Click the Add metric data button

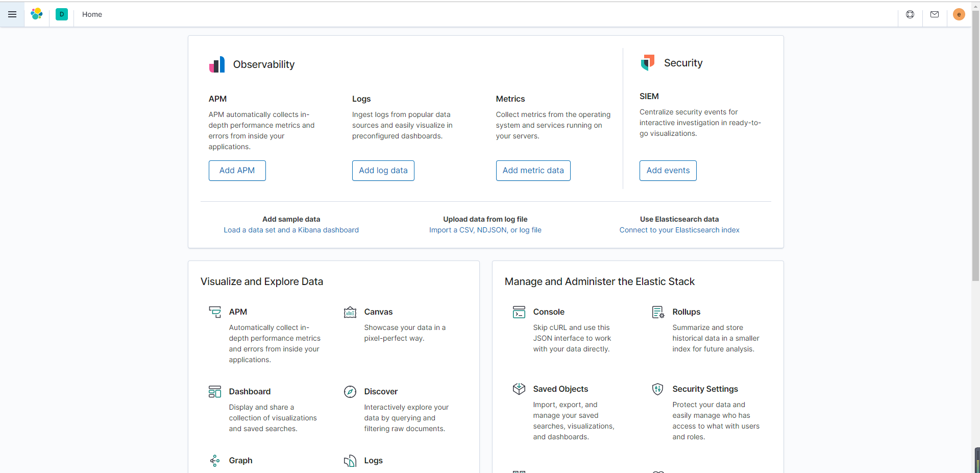click(533, 171)
